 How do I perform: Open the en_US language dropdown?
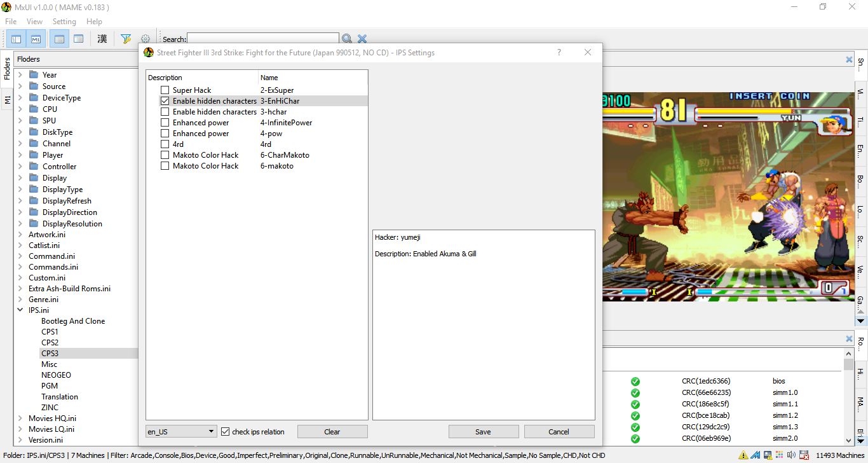pyautogui.click(x=181, y=432)
